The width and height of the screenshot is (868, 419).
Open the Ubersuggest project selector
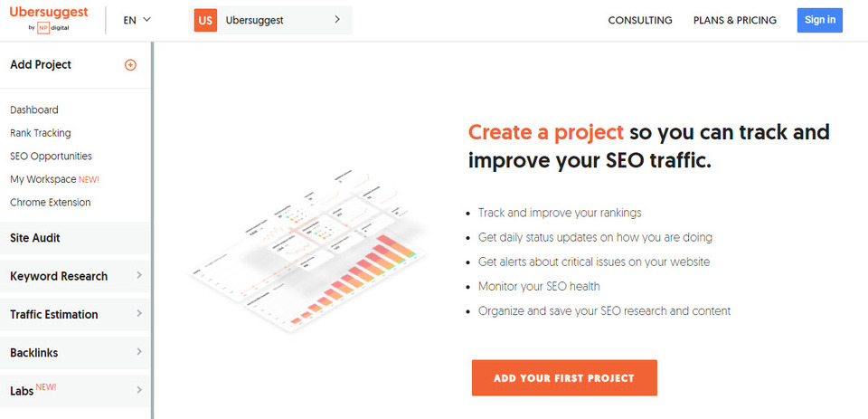click(x=280, y=20)
